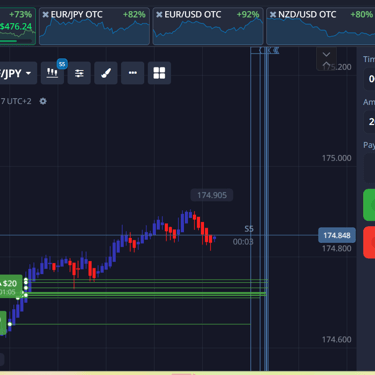Open the more options ellipsis menu
The image size is (375, 375).
(x=133, y=73)
